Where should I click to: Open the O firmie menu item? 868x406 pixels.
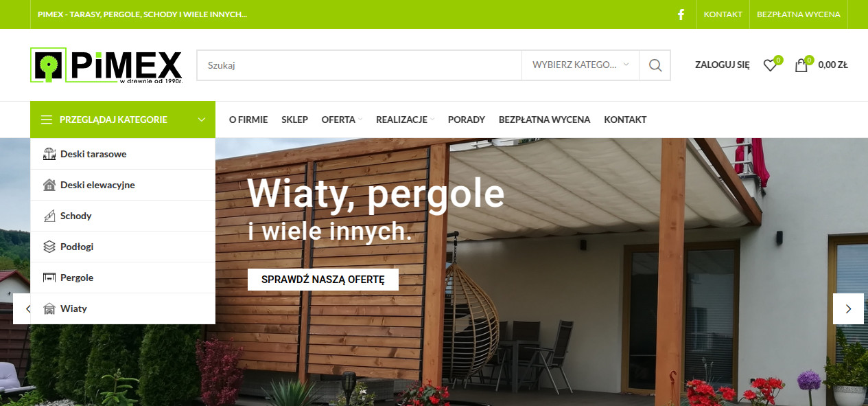click(248, 120)
